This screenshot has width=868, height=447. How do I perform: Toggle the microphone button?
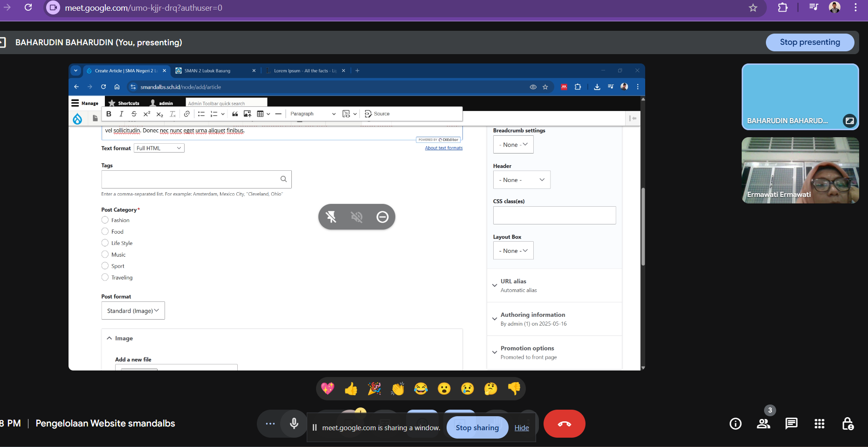click(x=294, y=424)
